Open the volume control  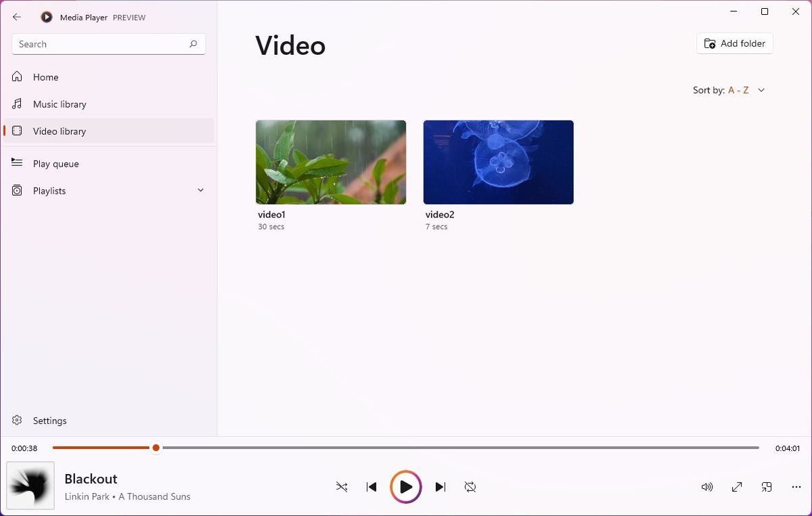(x=707, y=486)
